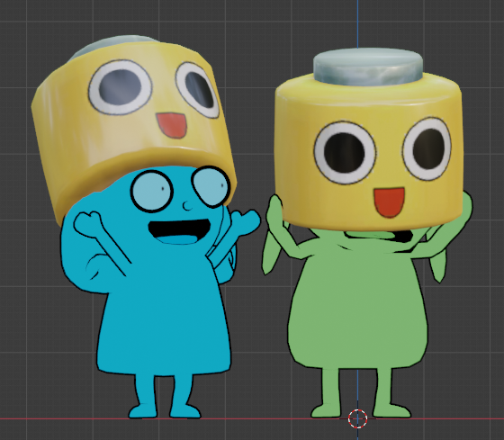Click the gray cap atop the right yellow head
This screenshot has width=504, height=440.
click(x=368, y=67)
